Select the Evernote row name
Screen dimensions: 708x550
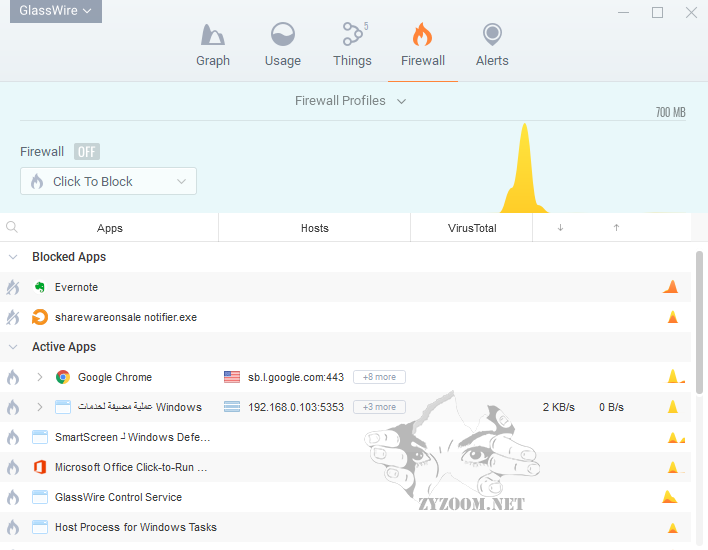(x=76, y=287)
